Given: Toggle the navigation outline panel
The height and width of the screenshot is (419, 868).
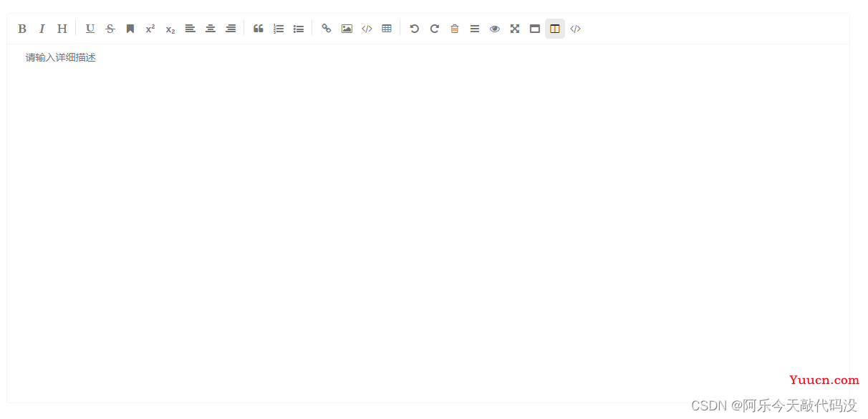Looking at the screenshot, I should coord(475,29).
